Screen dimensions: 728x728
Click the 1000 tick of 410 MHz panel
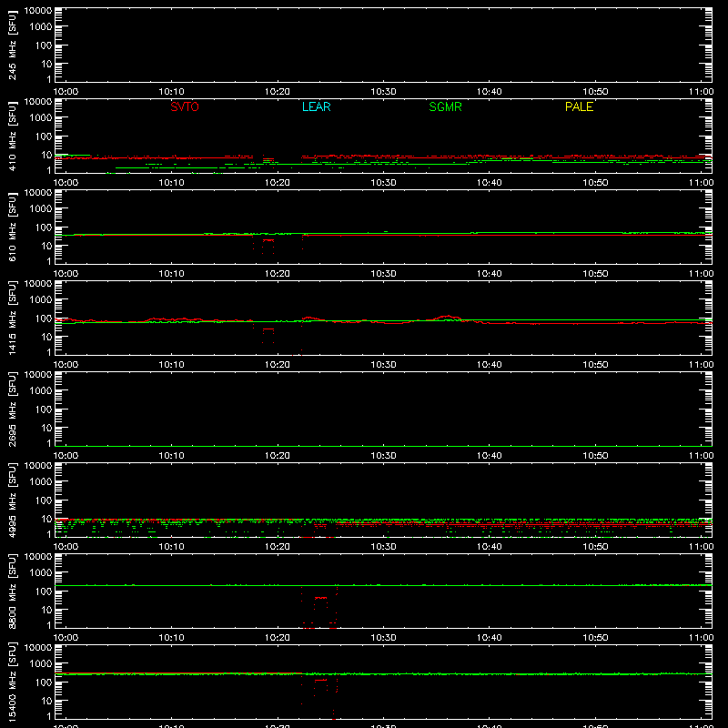tap(41, 118)
